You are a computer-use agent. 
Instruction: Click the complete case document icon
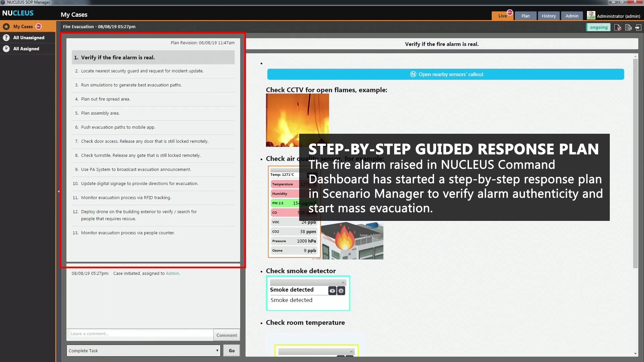pos(628,27)
